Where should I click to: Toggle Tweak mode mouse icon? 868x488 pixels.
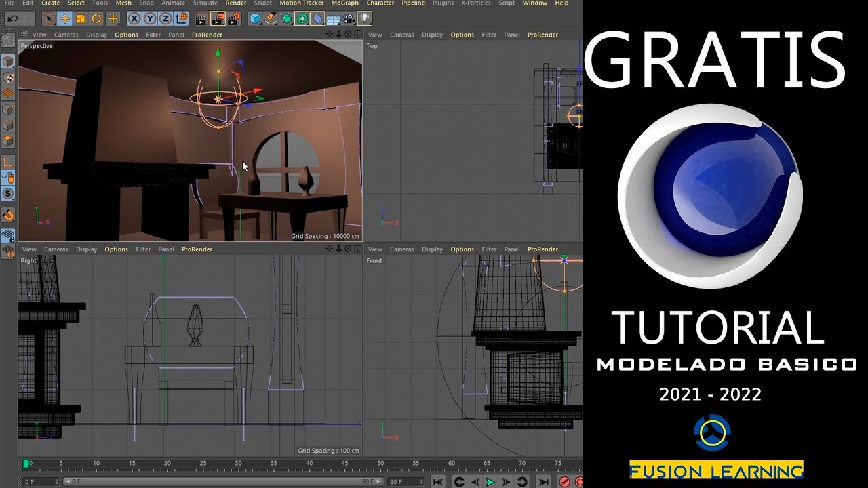point(8,178)
